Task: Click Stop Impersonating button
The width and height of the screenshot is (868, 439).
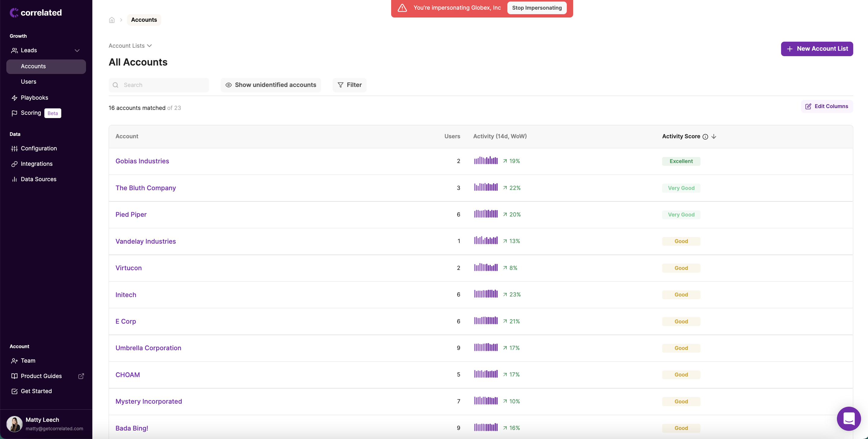Action: (x=537, y=8)
